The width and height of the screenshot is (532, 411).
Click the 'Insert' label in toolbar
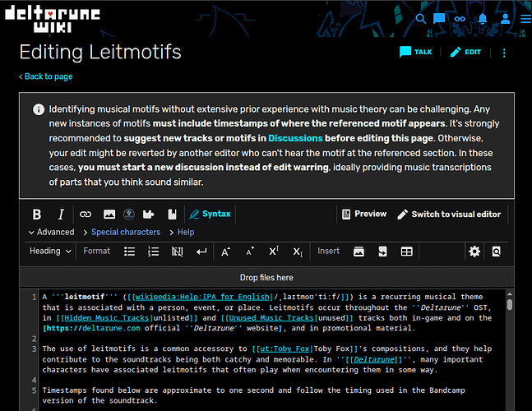(328, 251)
